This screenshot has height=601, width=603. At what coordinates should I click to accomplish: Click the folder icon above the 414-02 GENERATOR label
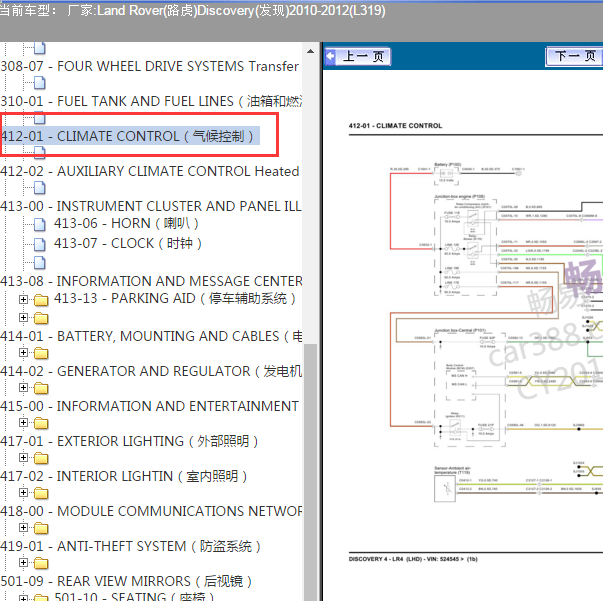41,353
